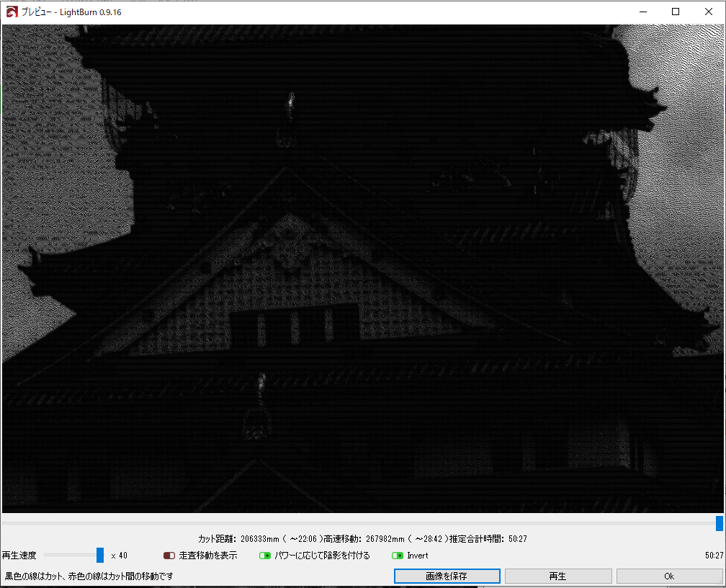This screenshot has height=588, width=726.
Task: Disable the Invert toggle
Action: point(398,556)
